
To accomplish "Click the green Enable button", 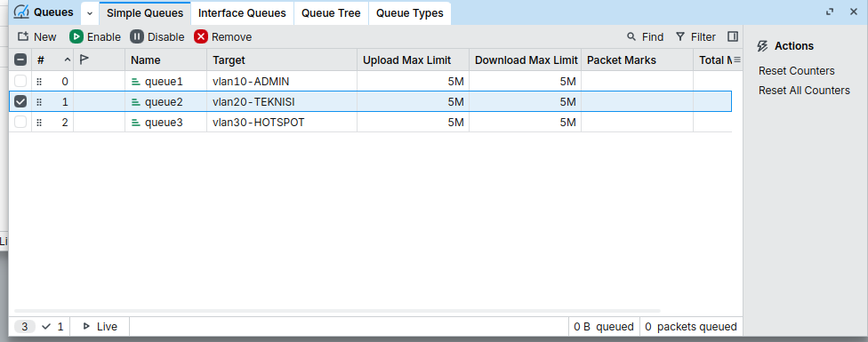I will pos(94,37).
